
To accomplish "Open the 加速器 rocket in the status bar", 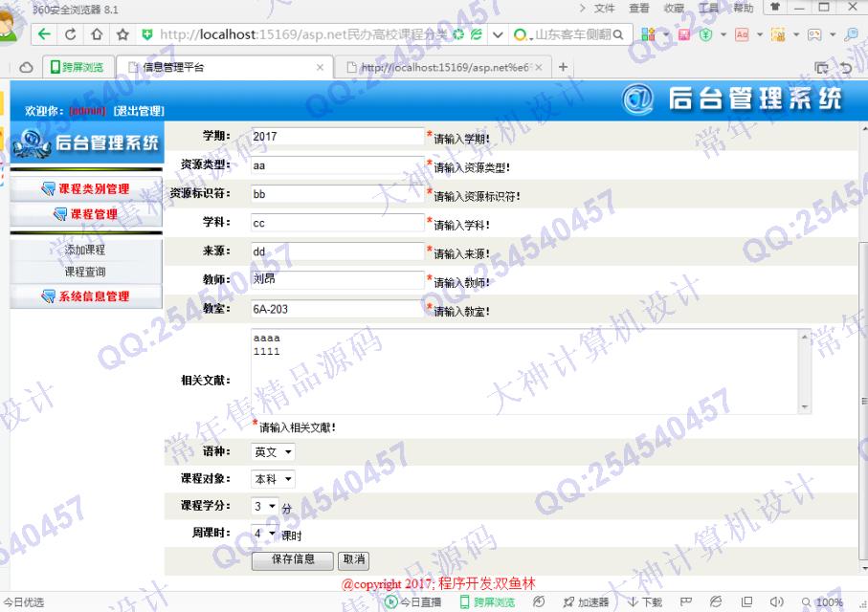I will pyautogui.click(x=586, y=602).
